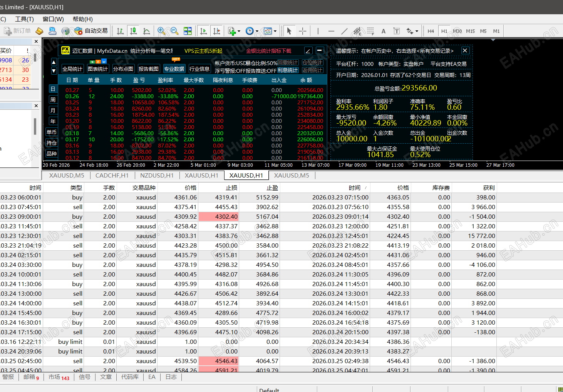Click the 报告截图 button

148,69
